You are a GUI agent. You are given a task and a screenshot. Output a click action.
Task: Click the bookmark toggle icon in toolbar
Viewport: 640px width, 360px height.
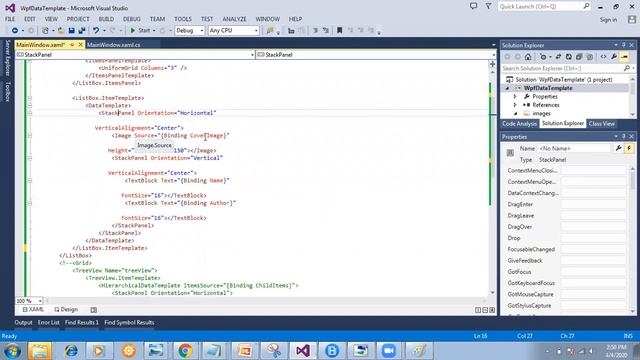pos(339,31)
